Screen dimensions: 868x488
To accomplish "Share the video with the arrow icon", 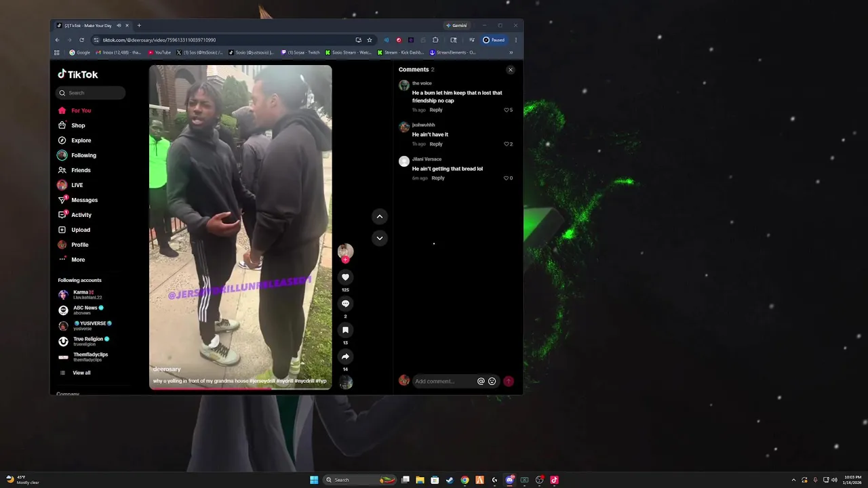I will pos(345,357).
